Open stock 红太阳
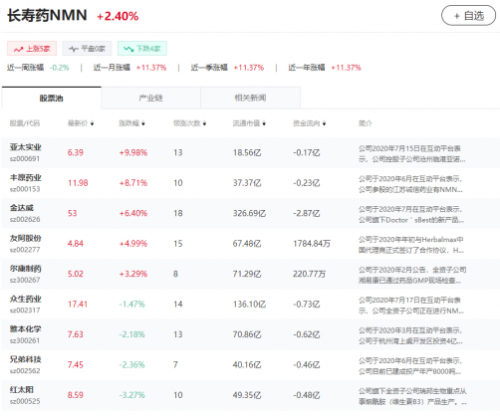 22,390
